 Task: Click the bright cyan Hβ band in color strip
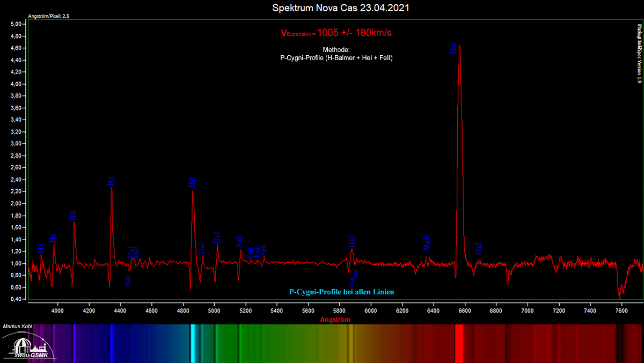point(192,343)
